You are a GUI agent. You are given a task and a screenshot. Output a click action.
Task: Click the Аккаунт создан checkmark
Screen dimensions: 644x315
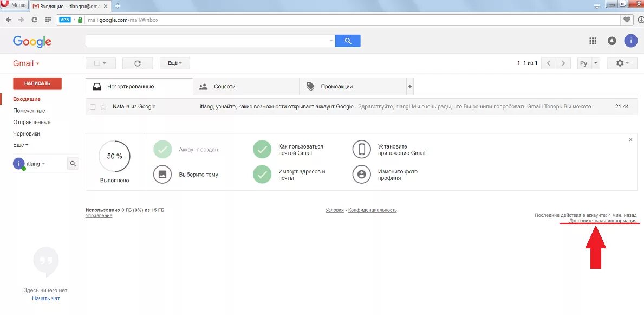pyautogui.click(x=162, y=150)
